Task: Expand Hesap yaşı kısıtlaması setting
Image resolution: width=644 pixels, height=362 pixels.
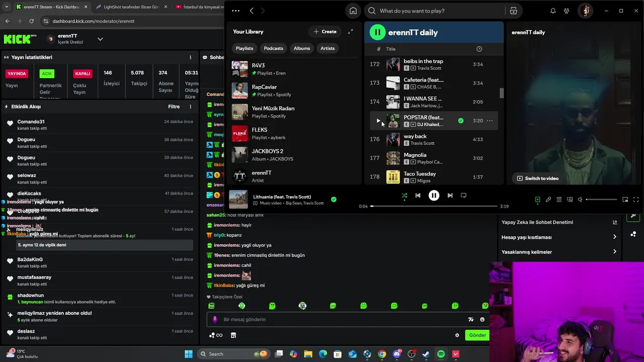Action: (x=559, y=237)
